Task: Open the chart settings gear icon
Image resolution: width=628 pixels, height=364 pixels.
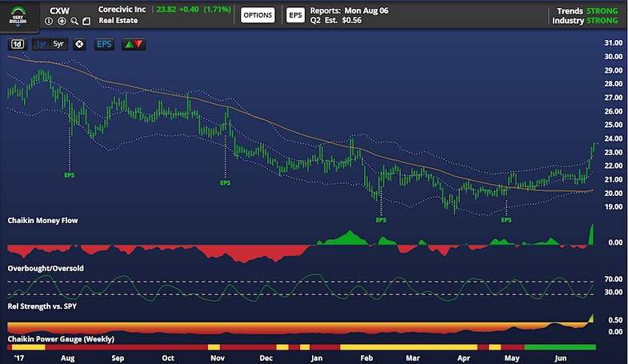Action: [x=79, y=44]
